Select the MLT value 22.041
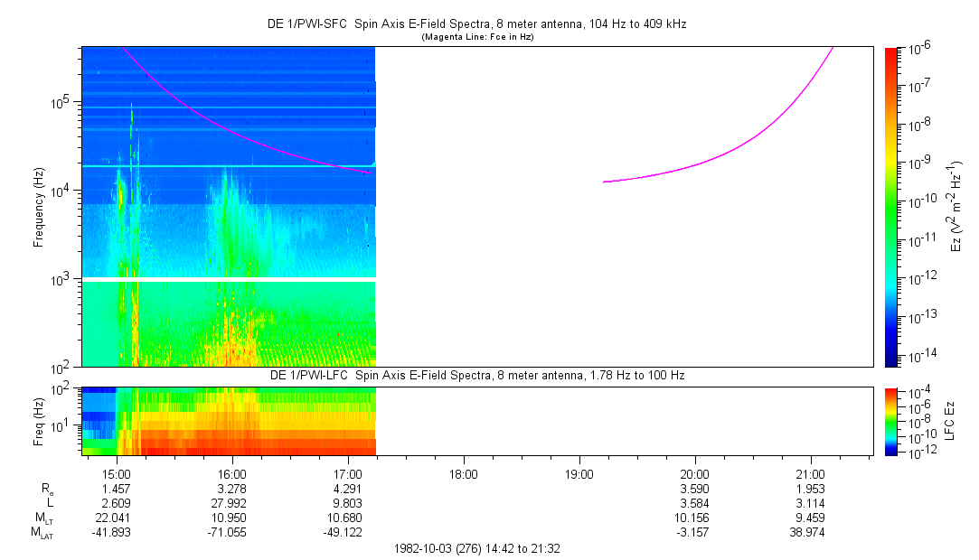 tap(118, 518)
